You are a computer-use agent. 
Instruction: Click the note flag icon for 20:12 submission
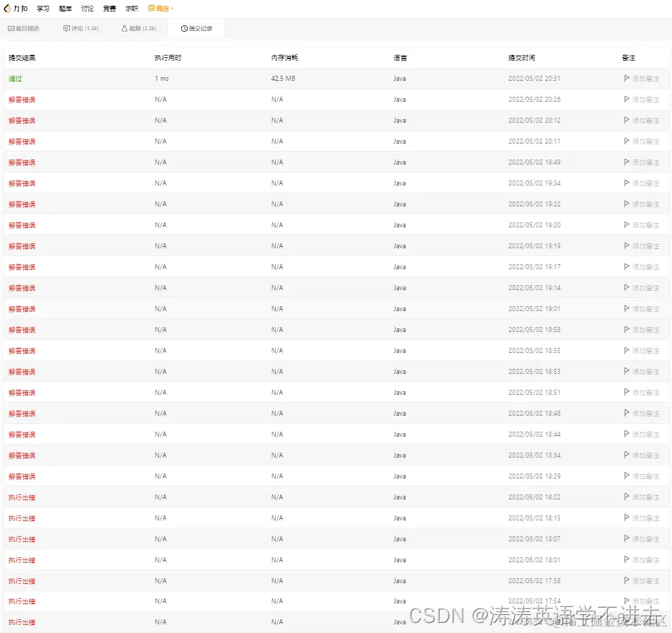point(627,121)
